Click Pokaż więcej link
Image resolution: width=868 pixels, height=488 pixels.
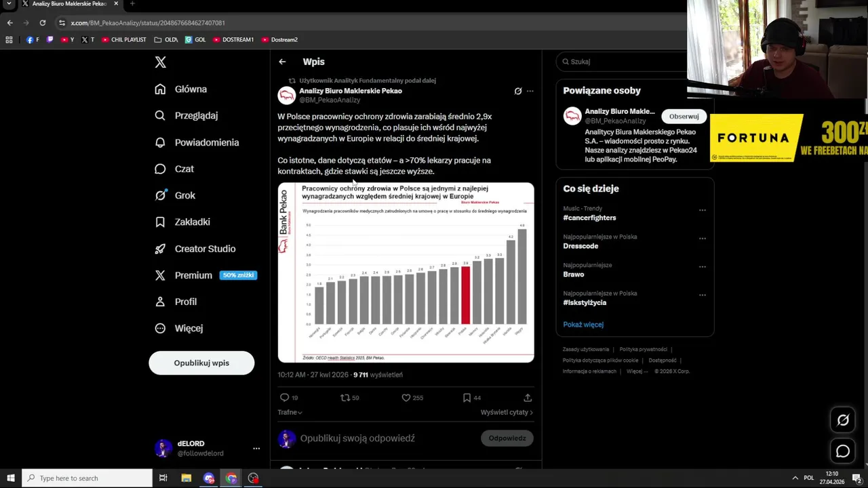pyautogui.click(x=583, y=325)
